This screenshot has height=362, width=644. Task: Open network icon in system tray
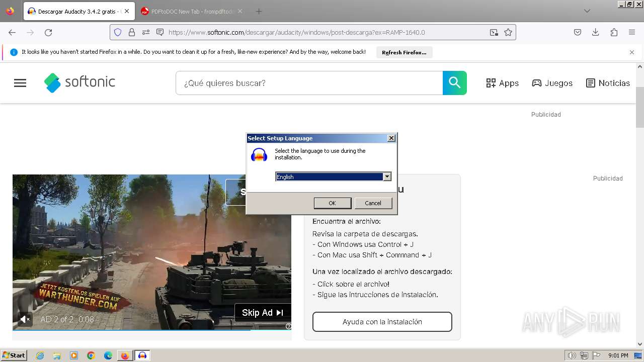click(x=584, y=355)
